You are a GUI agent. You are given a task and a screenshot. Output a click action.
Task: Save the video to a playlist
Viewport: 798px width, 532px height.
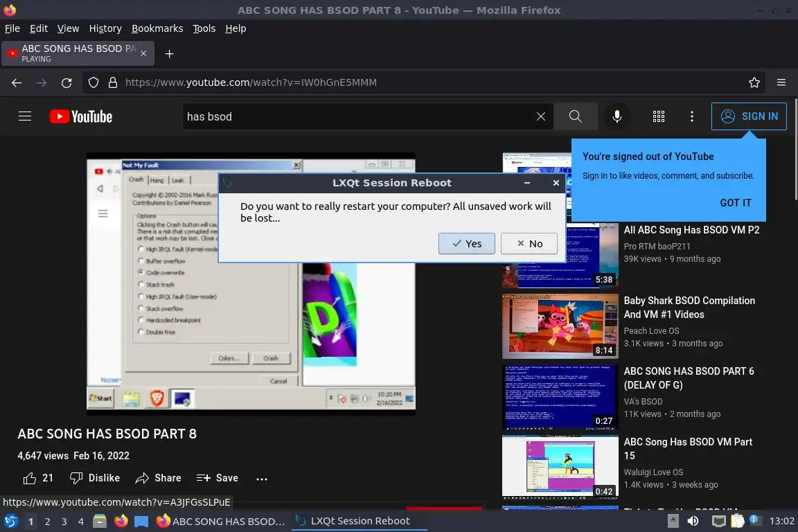(218, 478)
